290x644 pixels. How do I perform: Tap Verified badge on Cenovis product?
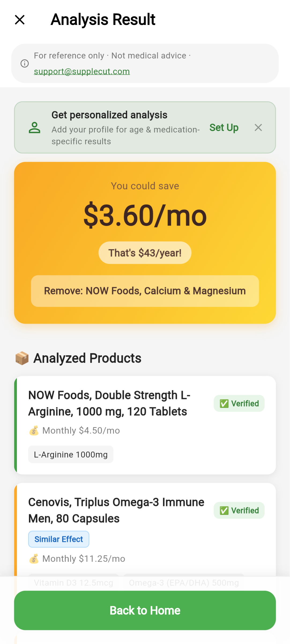239,510
